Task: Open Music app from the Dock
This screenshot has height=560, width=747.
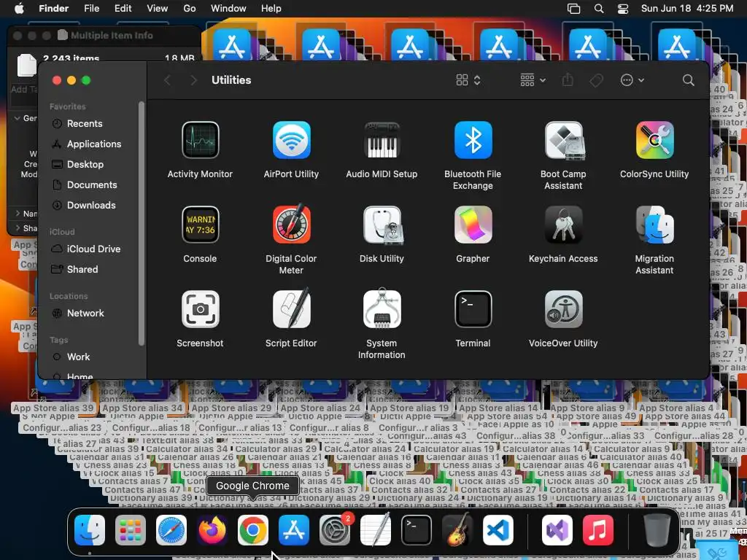Action: click(x=598, y=530)
